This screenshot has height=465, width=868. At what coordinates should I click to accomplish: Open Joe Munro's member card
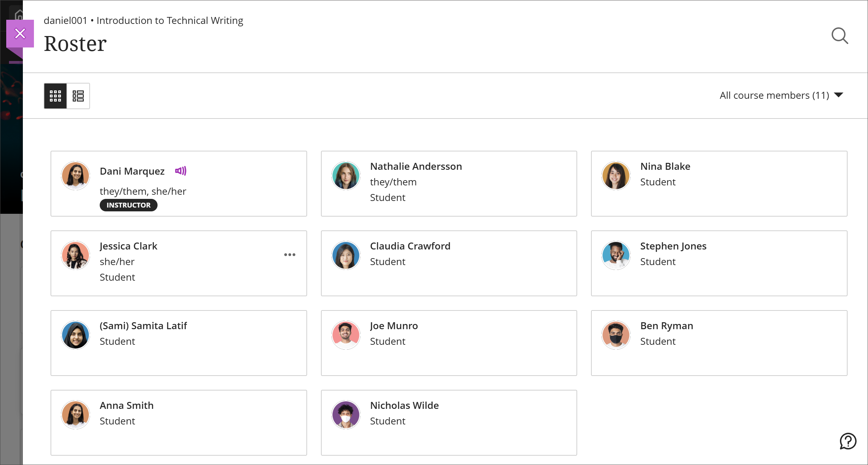394,326
